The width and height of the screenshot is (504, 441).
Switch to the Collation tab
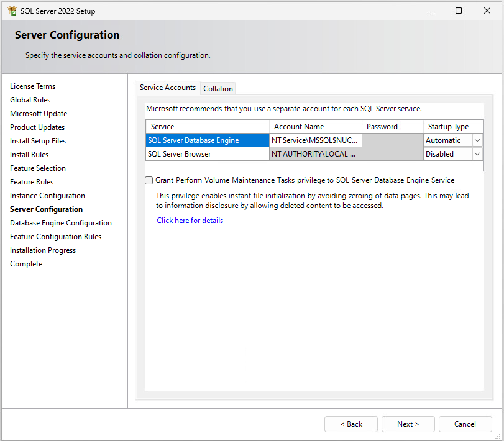[218, 88]
